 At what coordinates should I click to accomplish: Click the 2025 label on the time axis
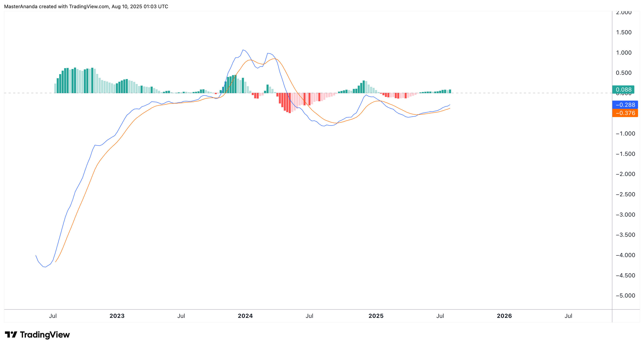(376, 316)
